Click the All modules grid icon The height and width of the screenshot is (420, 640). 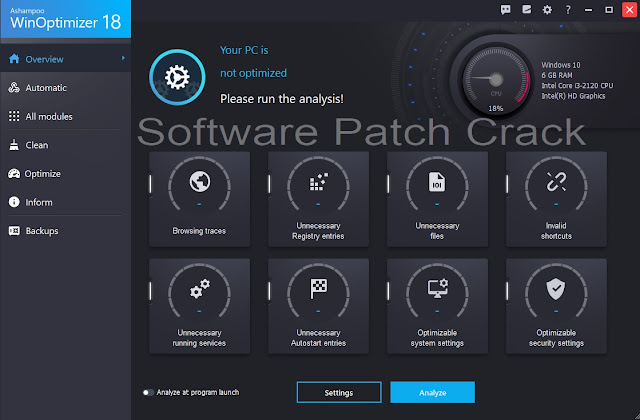[x=14, y=116]
